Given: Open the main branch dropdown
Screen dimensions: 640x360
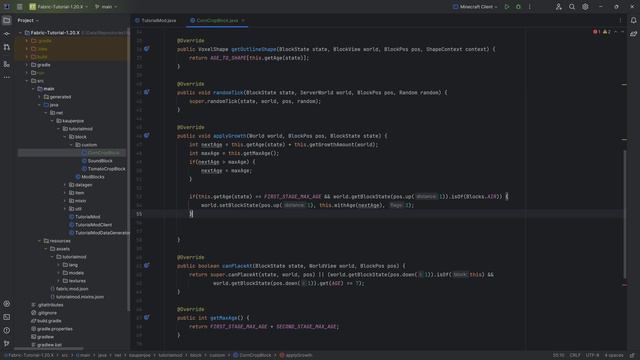Looking at the screenshot, I should point(106,7).
